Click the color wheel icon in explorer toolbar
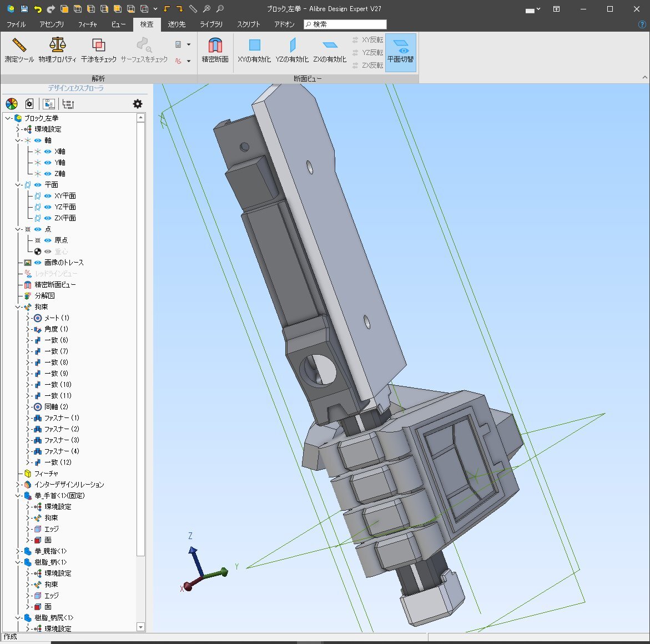 click(x=12, y=104)
